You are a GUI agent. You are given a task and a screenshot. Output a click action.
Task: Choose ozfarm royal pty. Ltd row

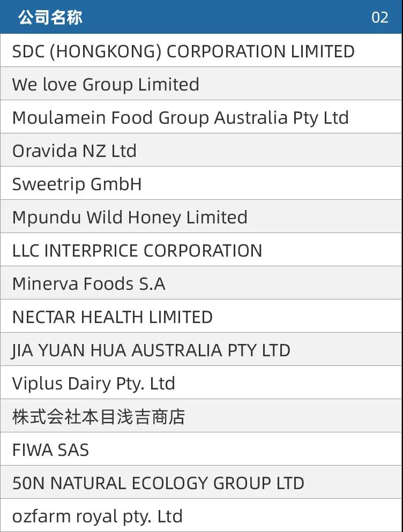202,515
